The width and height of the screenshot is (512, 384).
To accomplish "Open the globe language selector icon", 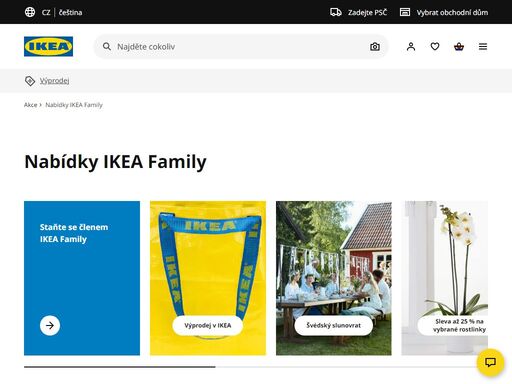I will pos(30,12).
